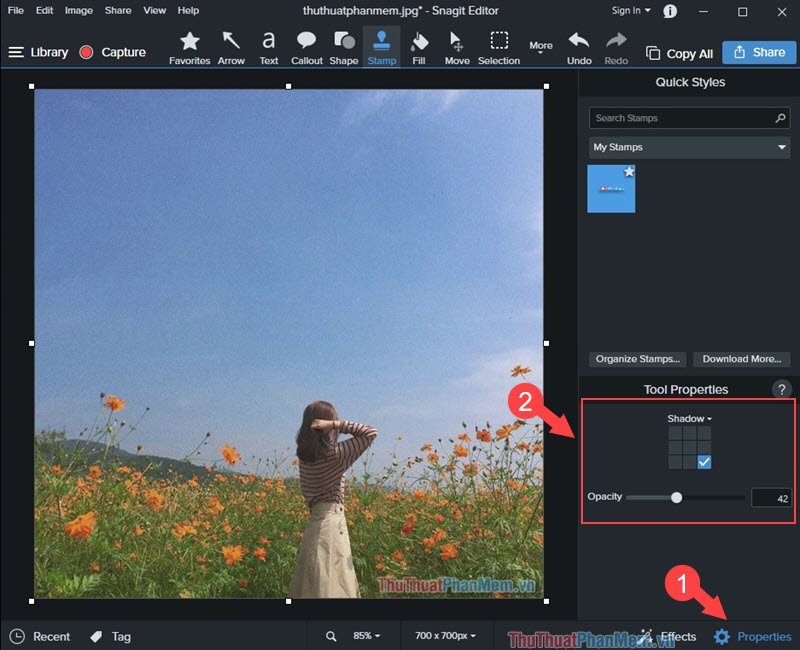Screen dimensions: 800x650
Task: Open the View menu
Action: (154, 10)
